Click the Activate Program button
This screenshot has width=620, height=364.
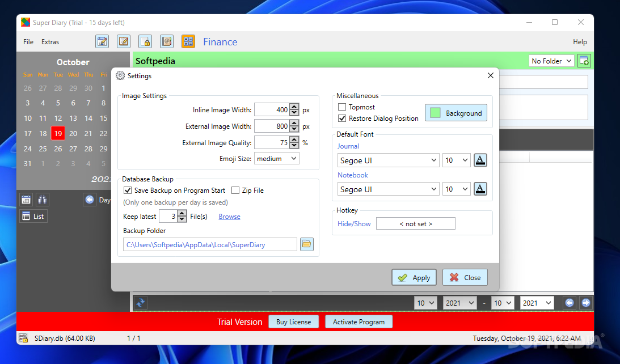pyautogui.click(x=358, y=321)
